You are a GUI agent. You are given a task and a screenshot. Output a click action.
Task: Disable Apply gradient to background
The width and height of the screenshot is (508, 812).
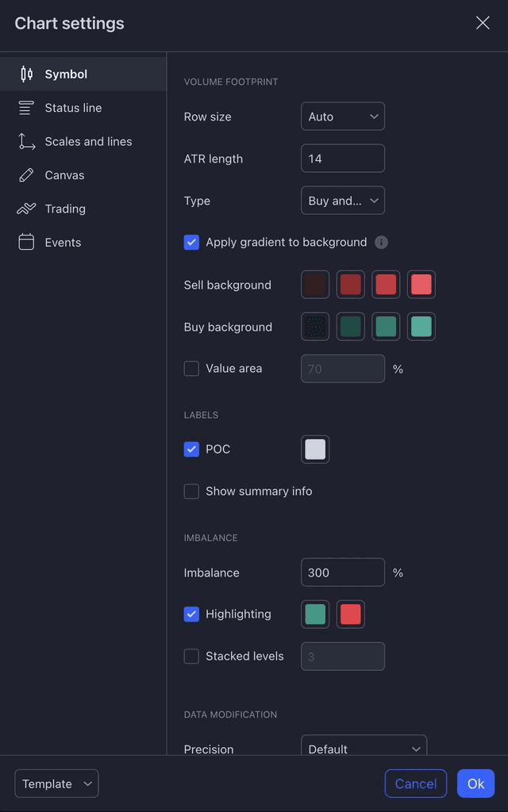pyautogui.click(x=191, y=243)
